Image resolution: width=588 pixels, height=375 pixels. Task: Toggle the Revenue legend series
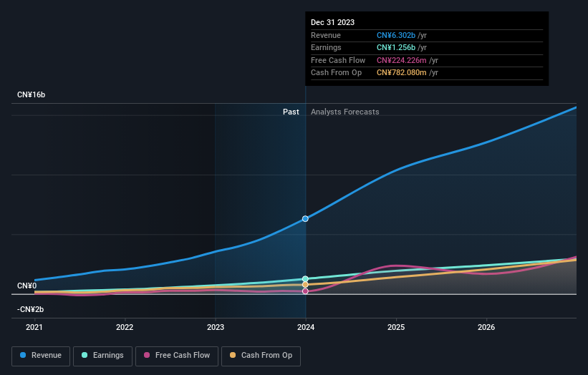tap(41, 356)
